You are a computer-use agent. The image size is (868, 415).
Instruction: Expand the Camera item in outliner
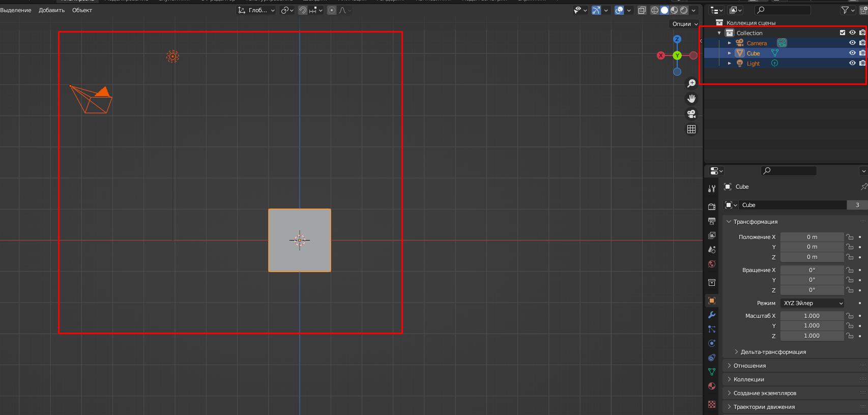click(x=729, y=43)
